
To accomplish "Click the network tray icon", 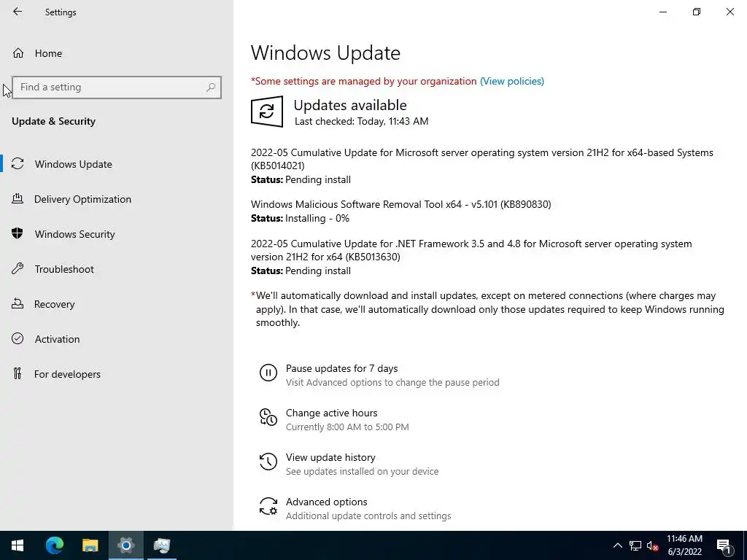I will coord(635,545).
